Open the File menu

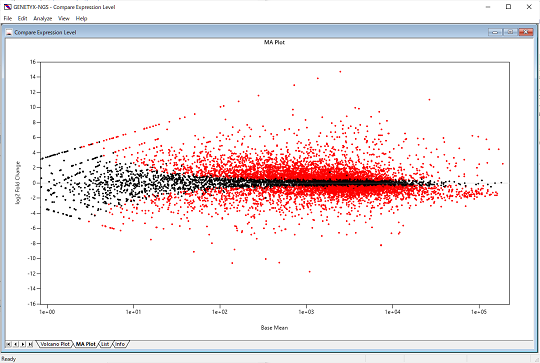coord(8,19)
